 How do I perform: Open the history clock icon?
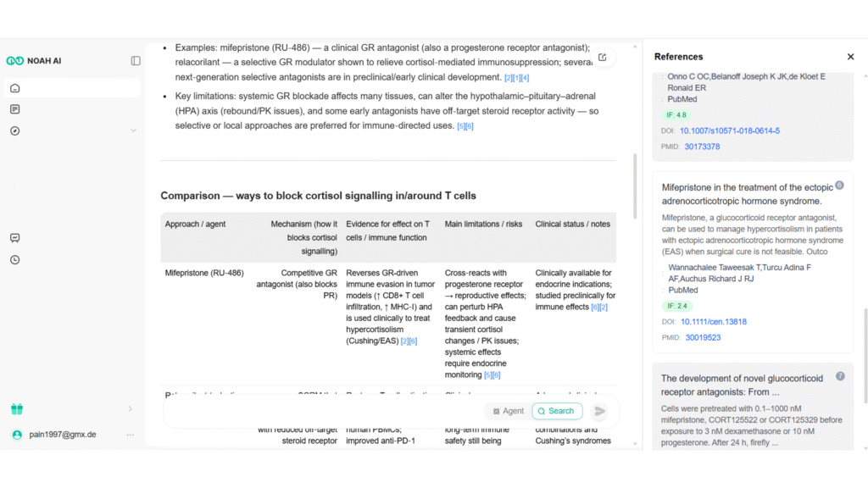(15, 260)
